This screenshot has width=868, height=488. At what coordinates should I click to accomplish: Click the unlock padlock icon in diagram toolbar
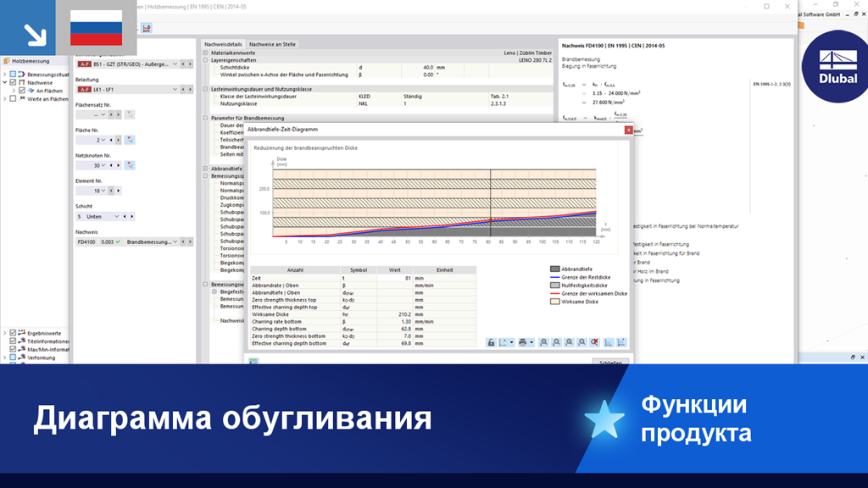(x=491, y=342)
